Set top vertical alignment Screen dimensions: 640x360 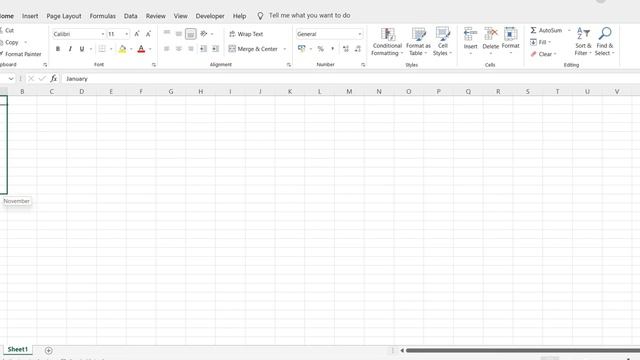[x=167, y=34]
